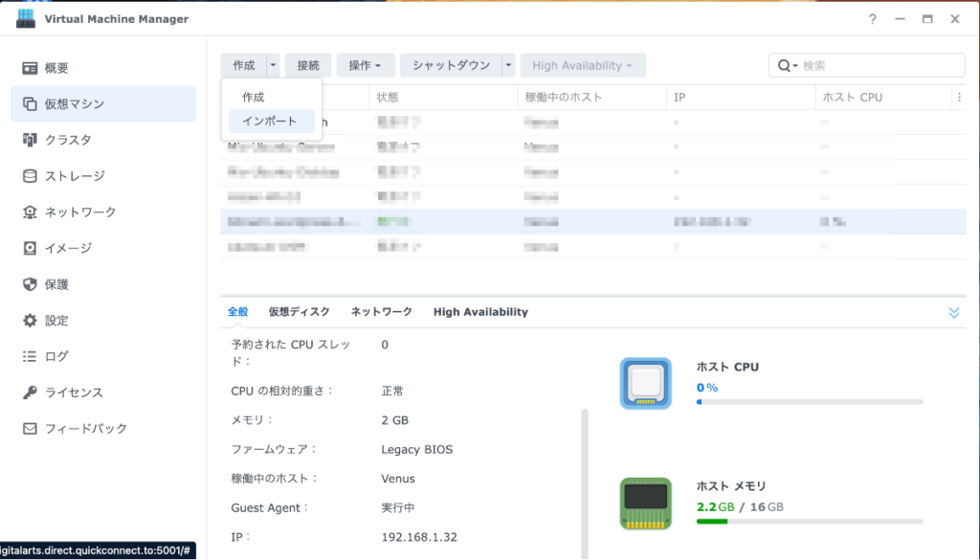This screenshot has height=560, width=980.
Task: Switch to the 仮想ディスク tab
Action: [300, 312]
